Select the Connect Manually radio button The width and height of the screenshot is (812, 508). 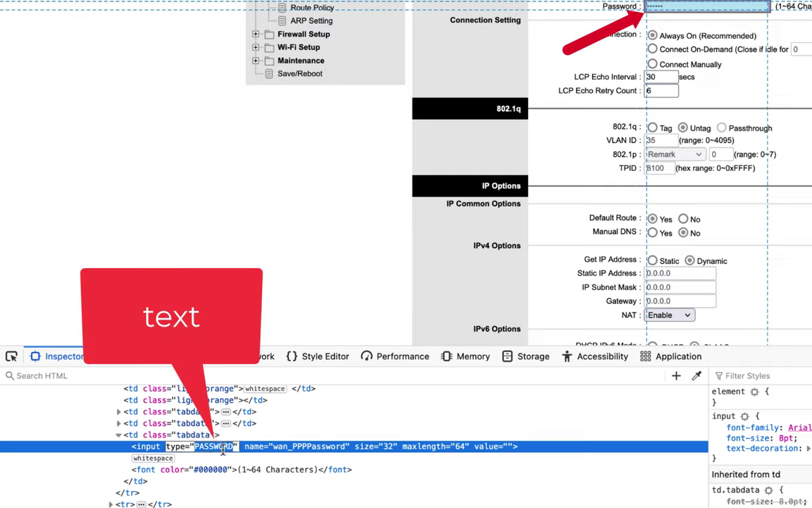[652, 64]
